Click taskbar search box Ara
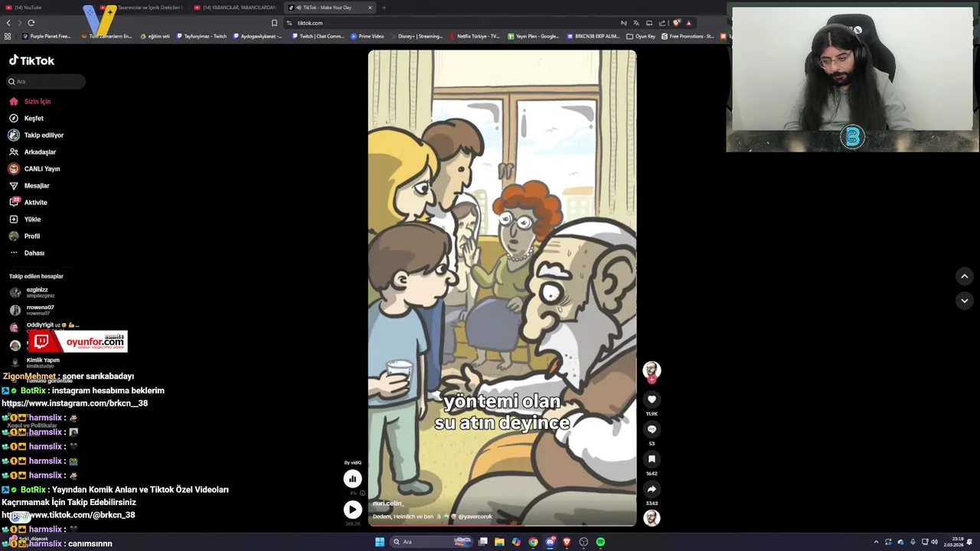 coord(431,542)
